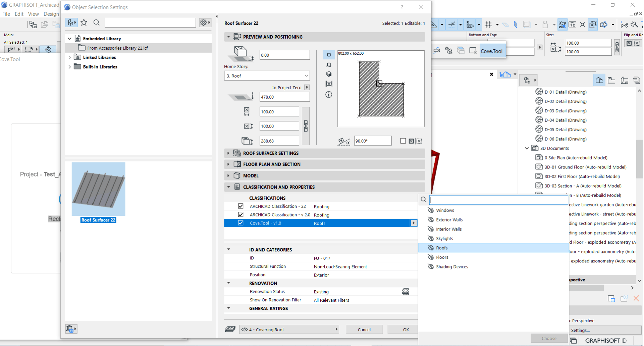Select Windows in the classification list
Image resolution: width=644 pixels, height=346 pixels.
(x=493, y=210)
